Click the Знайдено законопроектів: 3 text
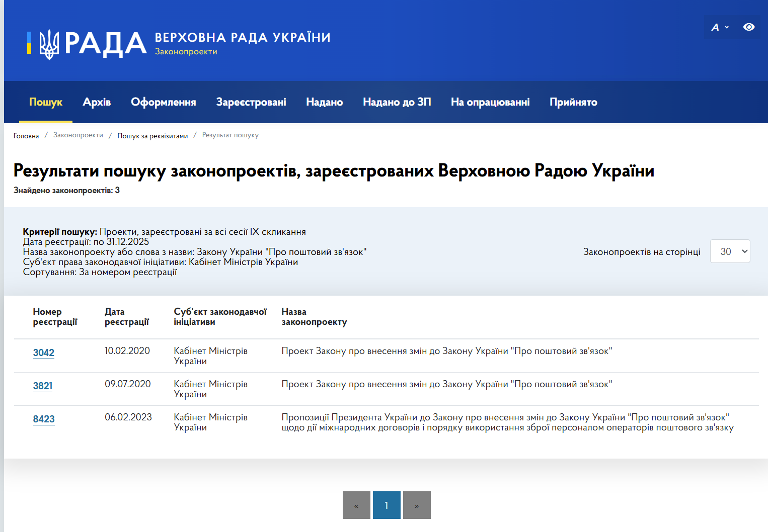 click(67, 191)
